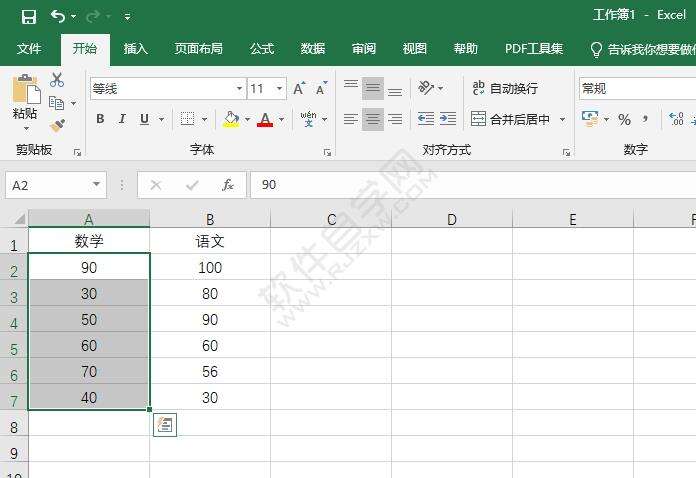The height and width of the screenshot is (478, 696).
Task: Click Decrease Indent icon
Action: pos(426,119)
